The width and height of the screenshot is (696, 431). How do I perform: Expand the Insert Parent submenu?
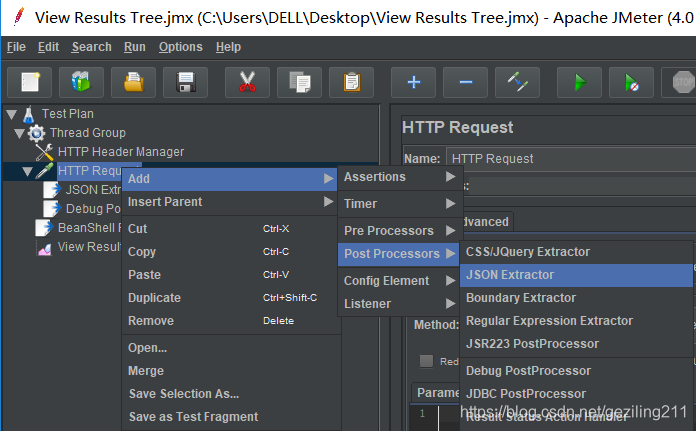[x=229, y=202]
